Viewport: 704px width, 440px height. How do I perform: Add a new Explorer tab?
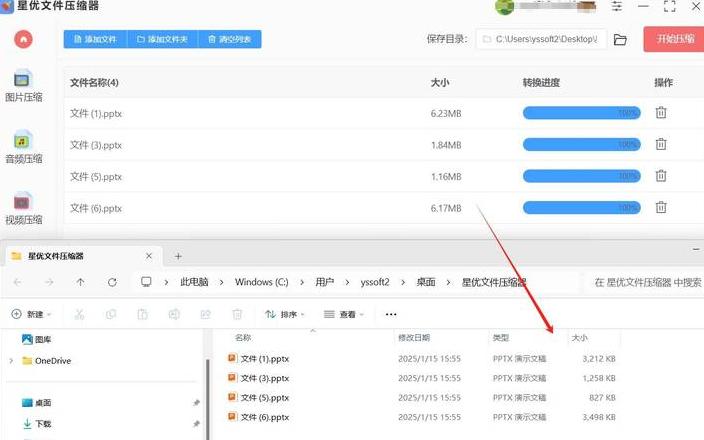[x=178, y=256]
